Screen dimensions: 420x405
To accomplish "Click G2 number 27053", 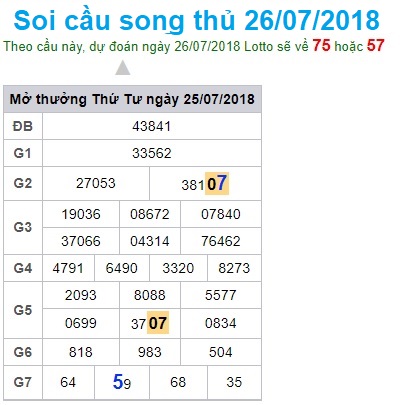I will [96, 183].
